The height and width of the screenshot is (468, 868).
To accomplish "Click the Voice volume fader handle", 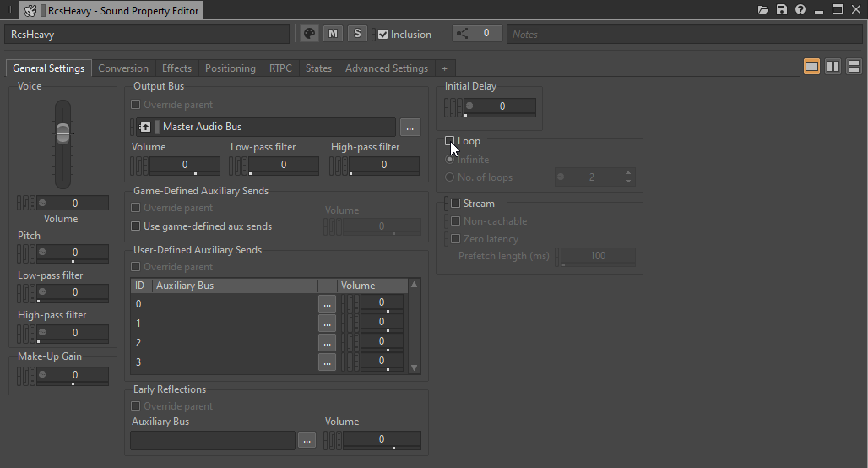I will tap(62, 133).
